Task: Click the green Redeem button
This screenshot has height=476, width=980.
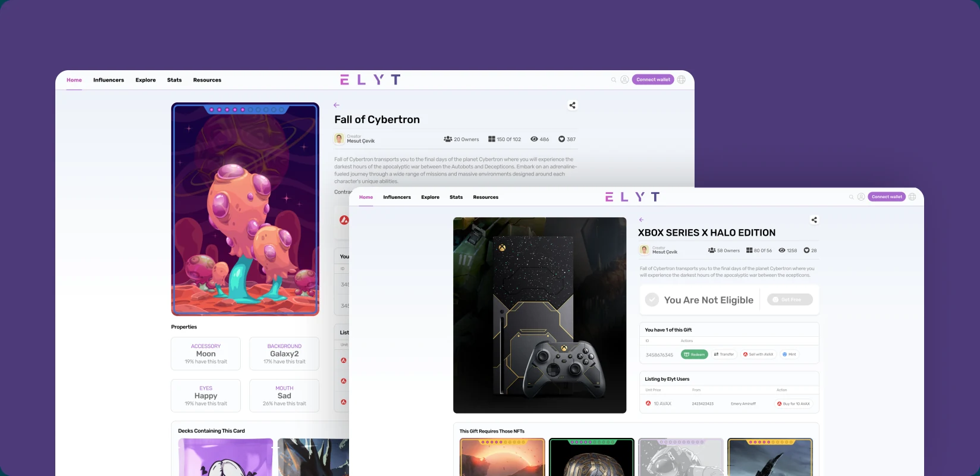Action: 695,355
